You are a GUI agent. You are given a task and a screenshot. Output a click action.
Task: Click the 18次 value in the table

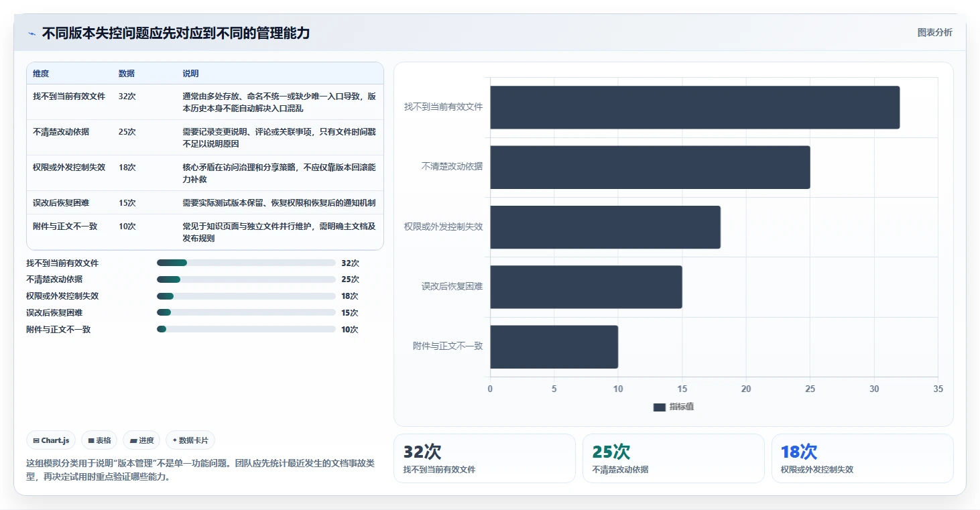pyautogui.click(x=127, y=168)
